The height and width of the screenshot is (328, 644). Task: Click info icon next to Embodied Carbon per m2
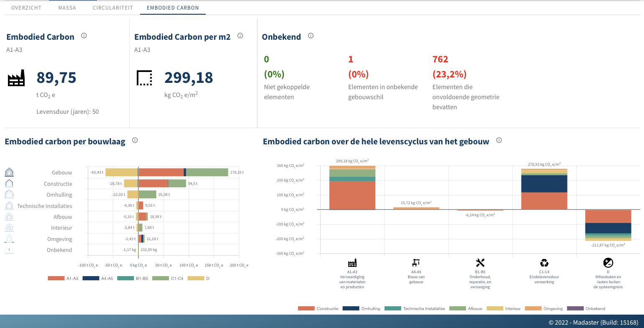pos(240,36)
